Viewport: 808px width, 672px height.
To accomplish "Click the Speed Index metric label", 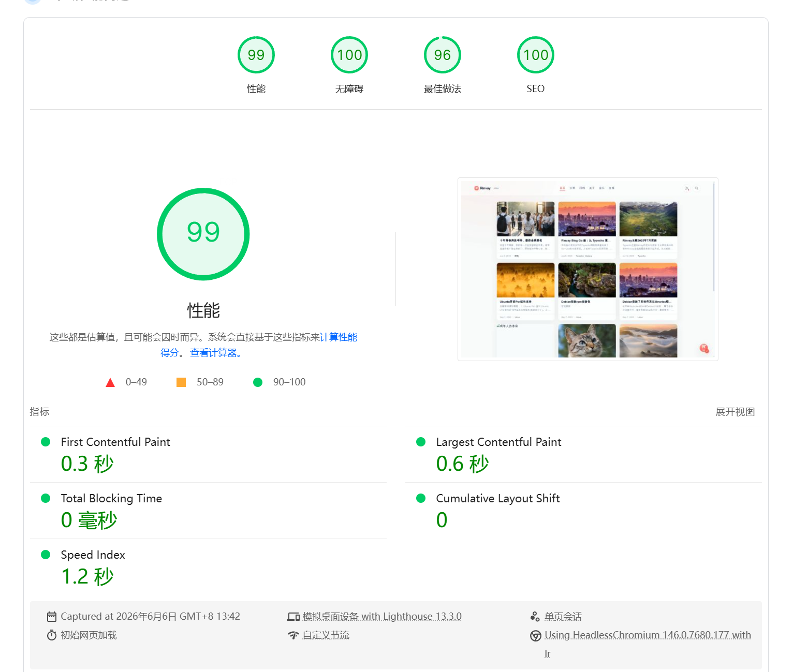I will click(93, 555).
